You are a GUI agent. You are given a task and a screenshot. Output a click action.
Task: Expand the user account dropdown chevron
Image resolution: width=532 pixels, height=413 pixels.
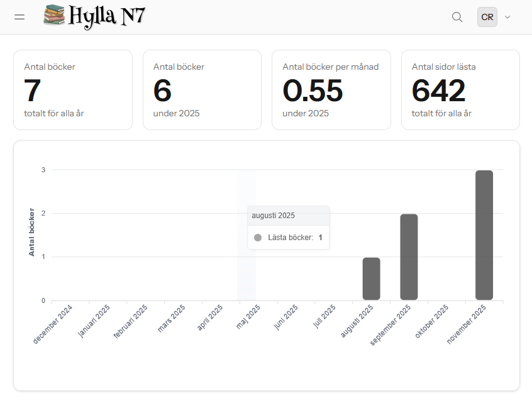(x=507, y=17)
